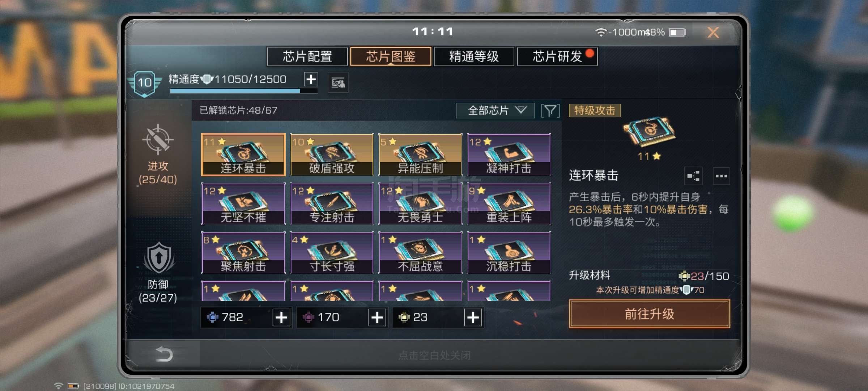This screenshot has width=868, height=391.
Task: Switch to the 精通等级 tab
Action: (474, 56)
